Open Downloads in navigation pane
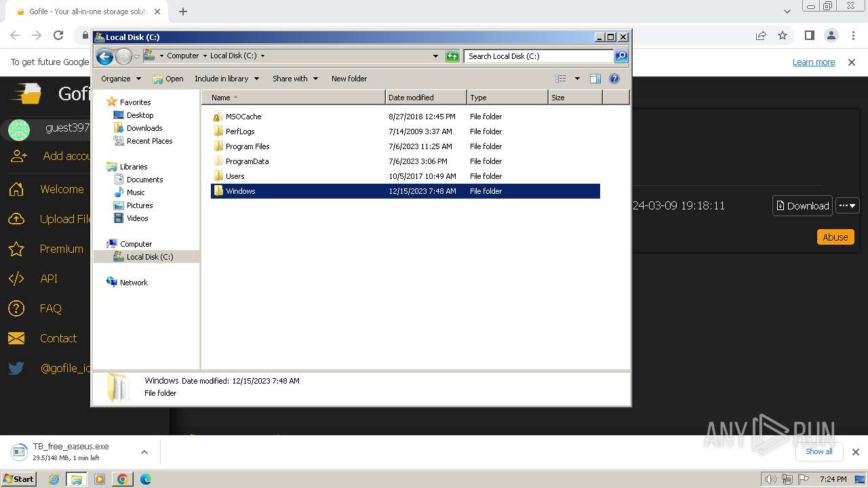The image size is (868, 488). (x=144, y=128)
